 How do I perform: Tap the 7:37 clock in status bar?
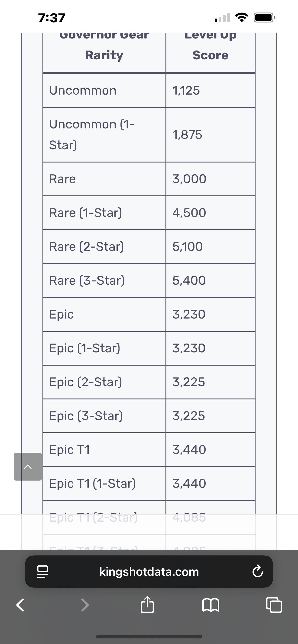click(x=52, y=18)
